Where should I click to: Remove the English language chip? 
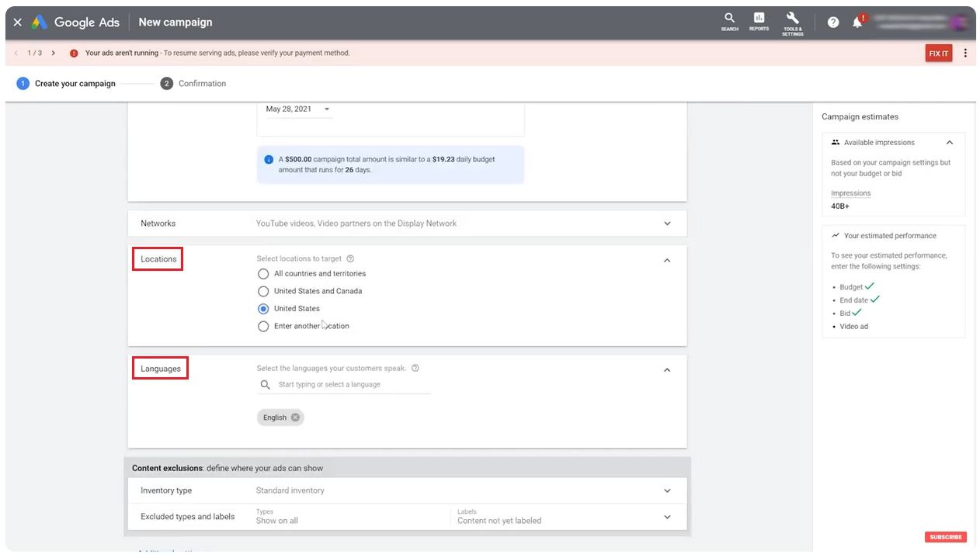(x=295, y=418)
